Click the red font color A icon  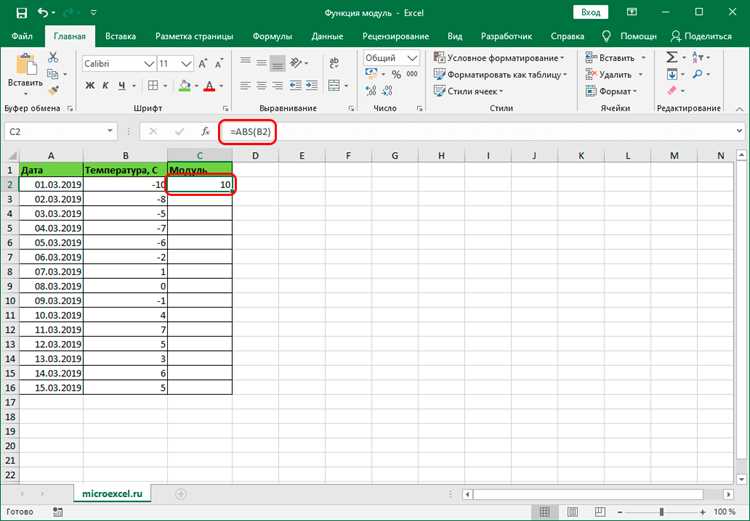pos(209,86)
